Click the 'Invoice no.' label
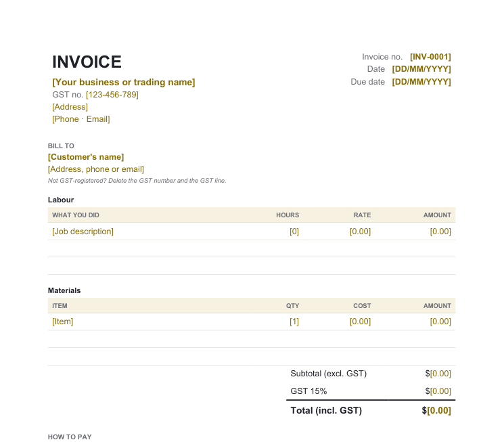This screenshot has height=442, width=504. (x=382, y=57)
